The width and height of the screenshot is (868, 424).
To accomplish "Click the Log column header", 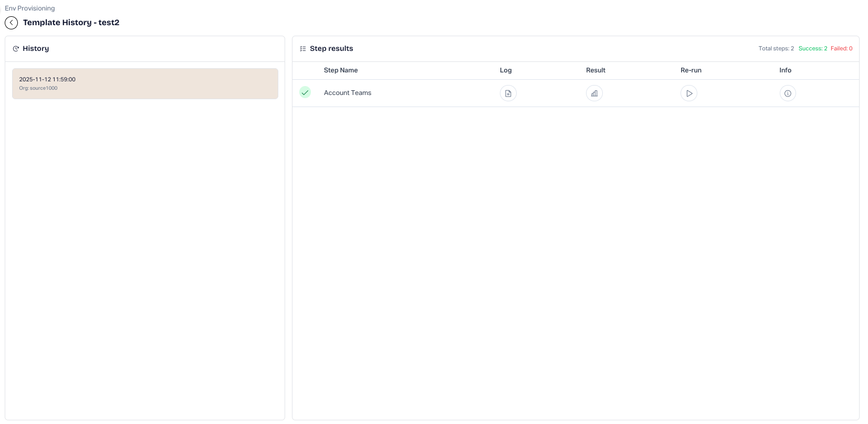I will point(505,70).
